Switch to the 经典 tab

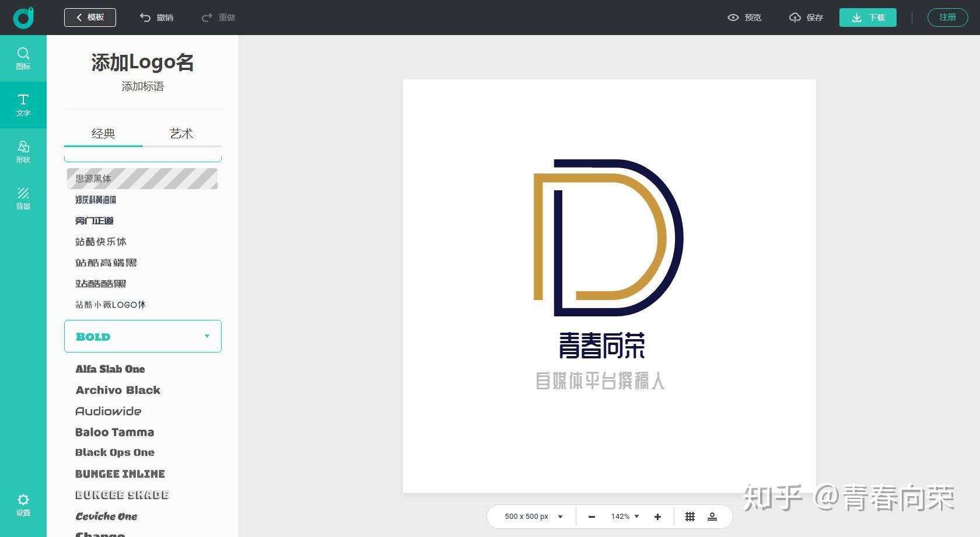click(103, 134)
